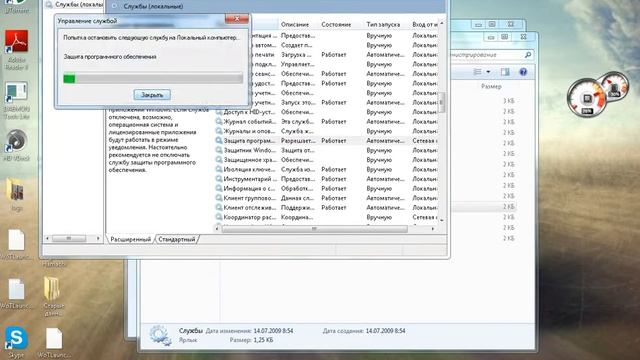The width and height of the screenshot is (640, 360).
Task: Switch to the Расширенный tab
Action: pyautogui.click(x=131, y=239)
